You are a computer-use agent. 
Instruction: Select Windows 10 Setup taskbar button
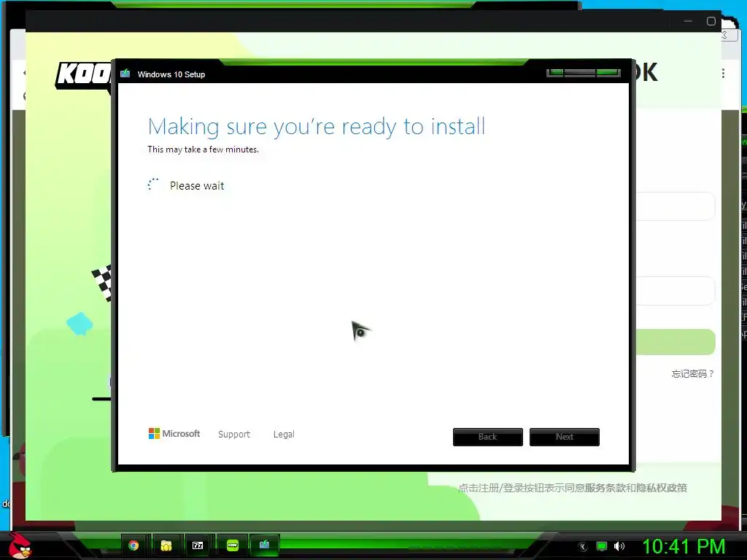click(264, 545)
